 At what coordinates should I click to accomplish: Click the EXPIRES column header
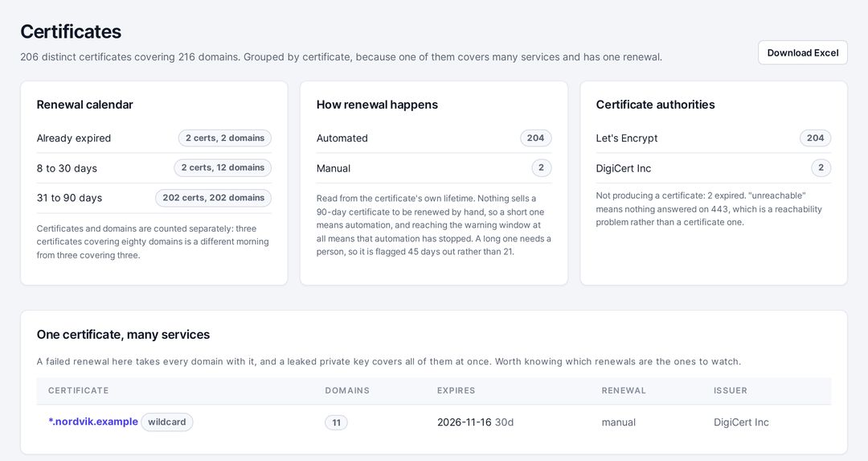(457, 390)
